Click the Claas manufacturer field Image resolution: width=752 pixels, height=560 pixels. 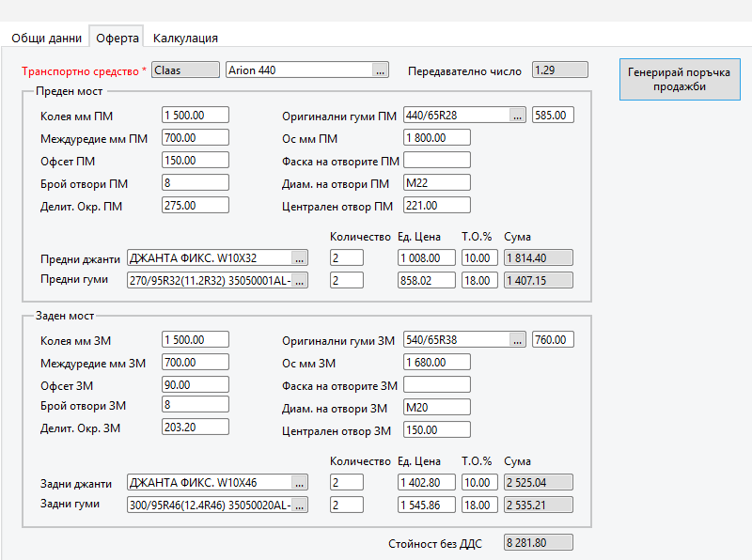click(184, 70)
